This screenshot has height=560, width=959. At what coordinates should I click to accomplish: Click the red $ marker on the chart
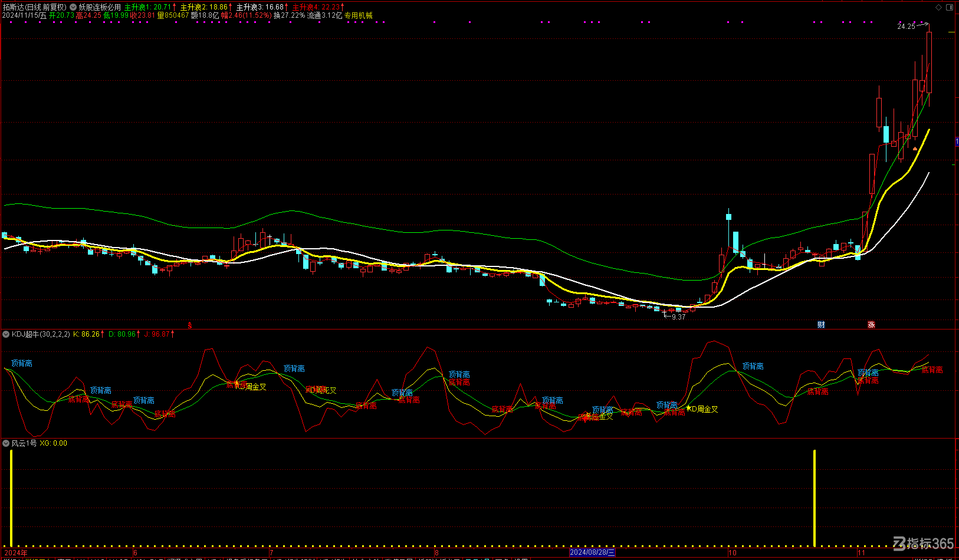(190, 325)
